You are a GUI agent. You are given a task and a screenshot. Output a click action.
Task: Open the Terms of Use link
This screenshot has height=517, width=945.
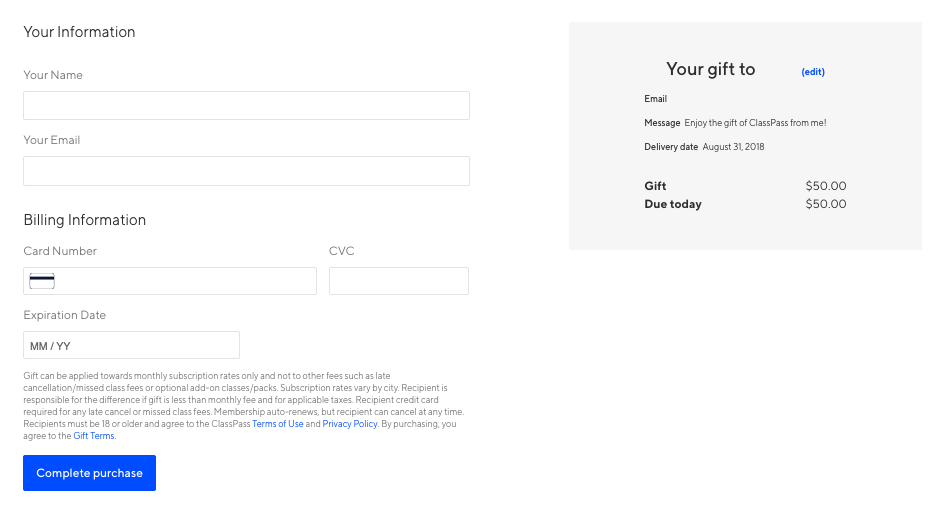click(x=278, y=424)
